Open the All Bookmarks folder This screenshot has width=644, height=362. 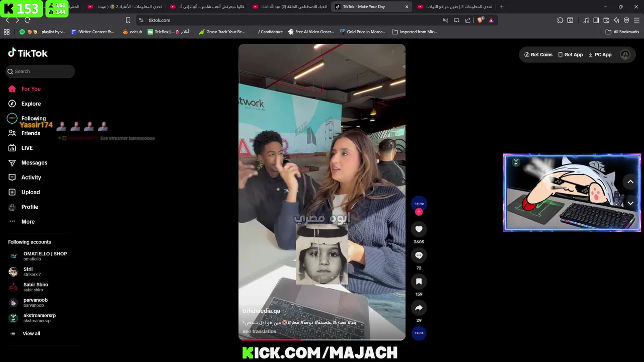[x=622, y=32]
